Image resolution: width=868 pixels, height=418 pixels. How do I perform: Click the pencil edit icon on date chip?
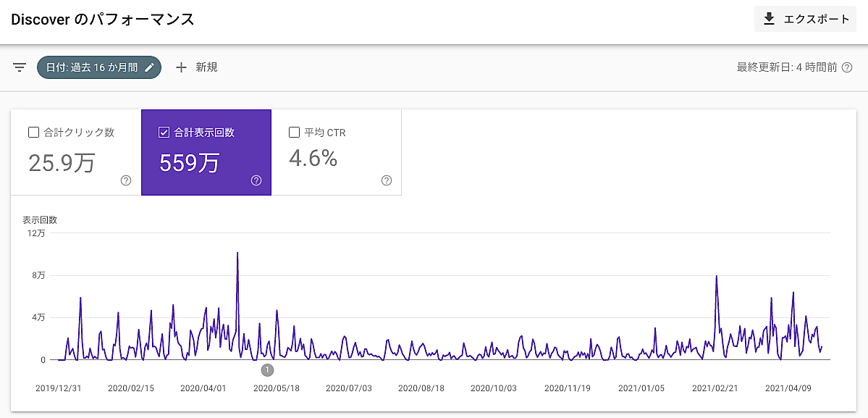tap(149, 67)
